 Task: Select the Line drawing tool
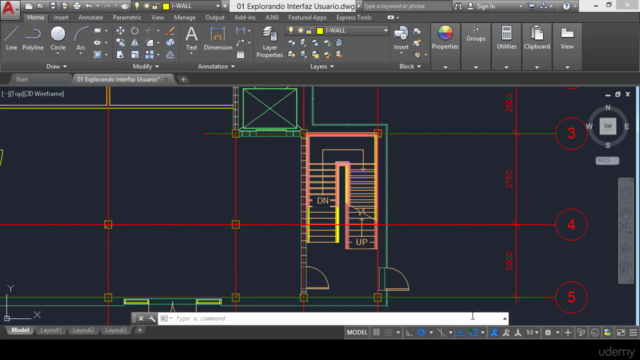[x=11, y=38]
